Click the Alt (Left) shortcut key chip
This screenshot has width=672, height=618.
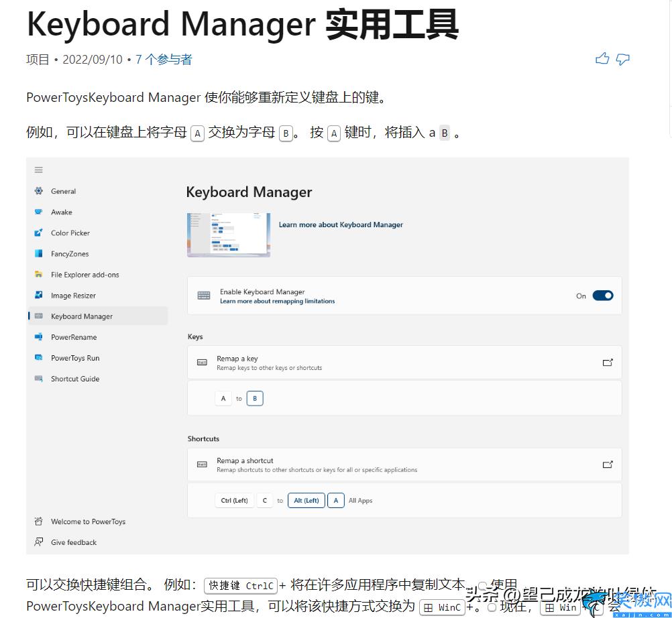tap(306, 500)
